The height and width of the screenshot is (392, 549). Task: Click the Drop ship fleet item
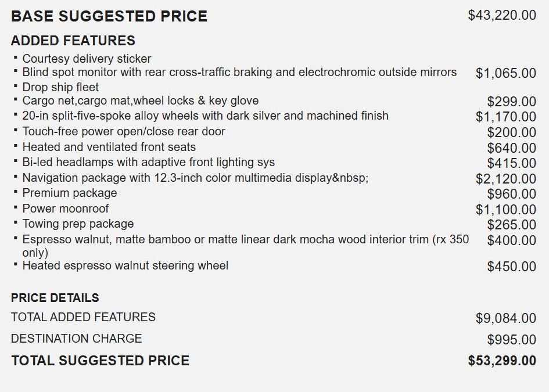pos(60,87)
